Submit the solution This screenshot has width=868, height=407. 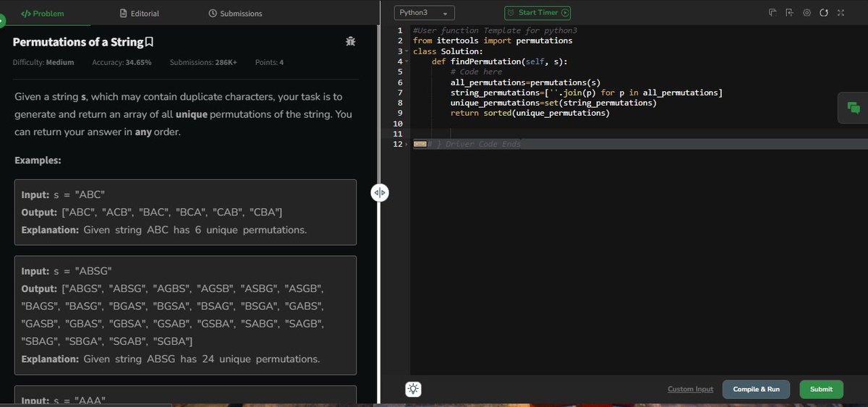[821, 389]
